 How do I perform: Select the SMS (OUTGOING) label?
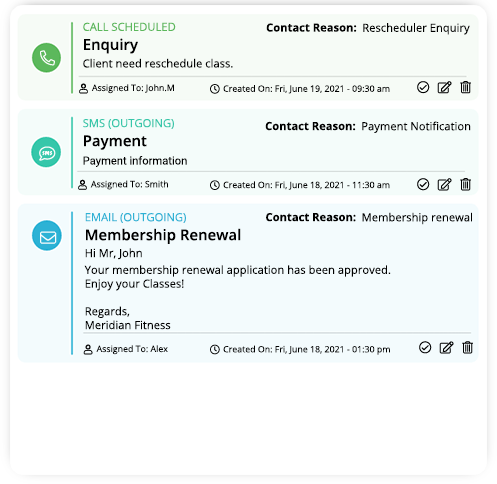click(x=129, y=123)
